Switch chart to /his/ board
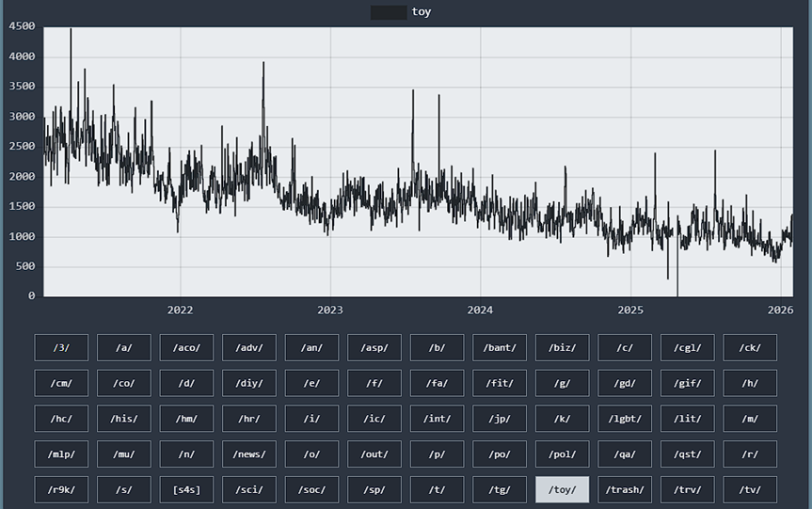Viewport: 812px width, 509px height. coord(124,419)
